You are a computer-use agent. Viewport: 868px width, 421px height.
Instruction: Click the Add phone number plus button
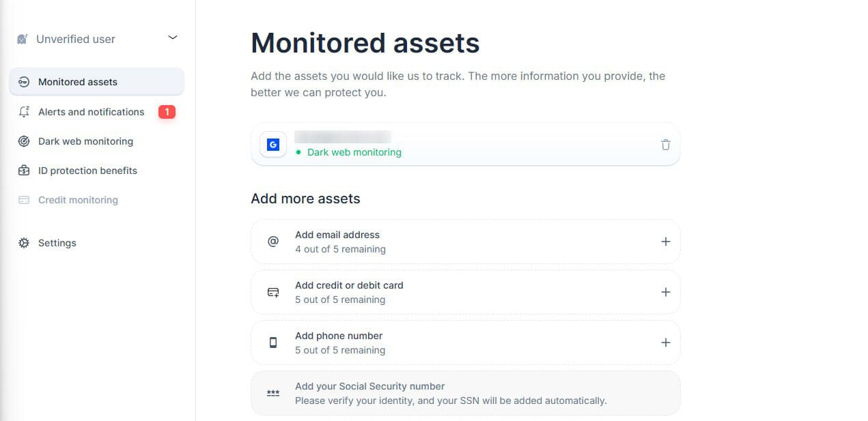(x=665, y=342)
